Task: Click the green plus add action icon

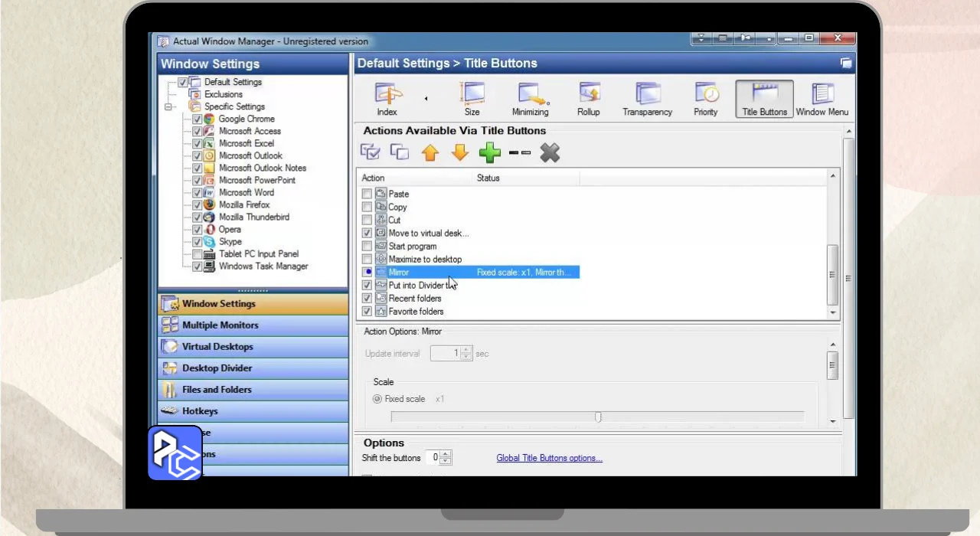Action: [x=489, y=153]
